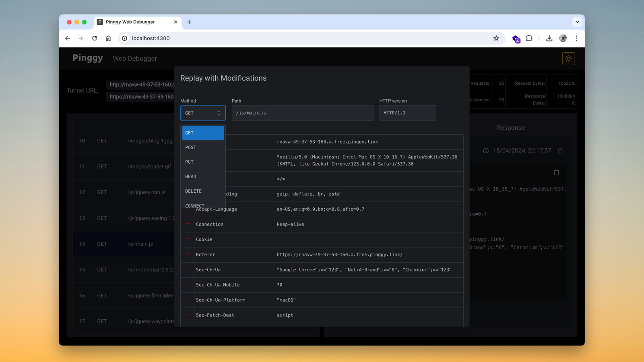Select request 13 /js/jquery.easing
644x362 pixels.
(x=124, y=218)
